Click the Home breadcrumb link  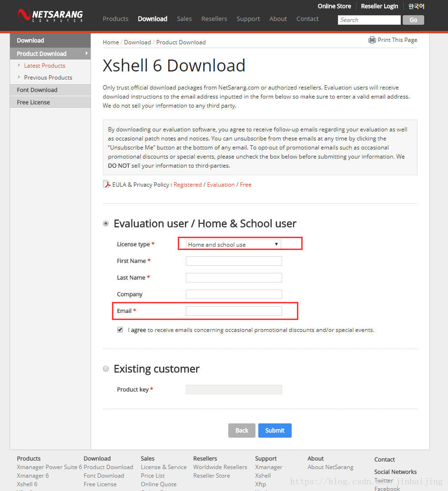[111, 42]
